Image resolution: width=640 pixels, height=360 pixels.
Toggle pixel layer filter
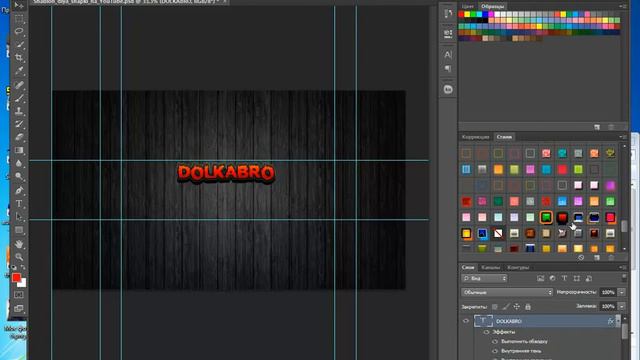pyautogui.click(x=540, y=278)
